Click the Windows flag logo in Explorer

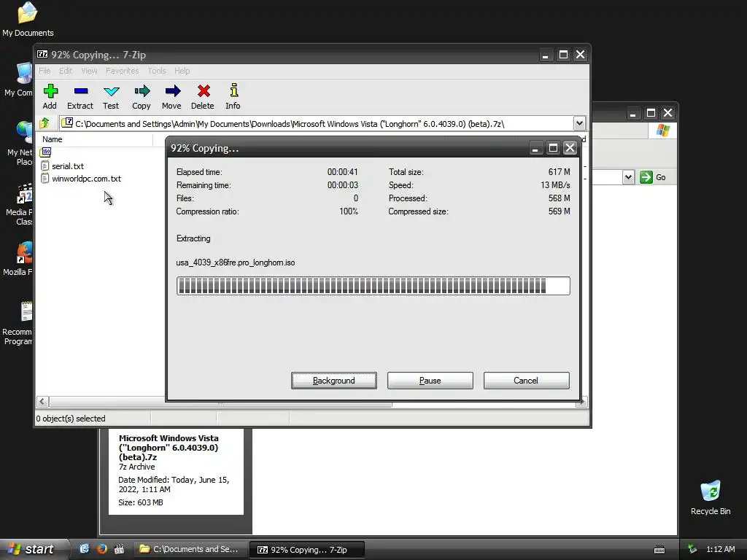[x=662, y=130]
